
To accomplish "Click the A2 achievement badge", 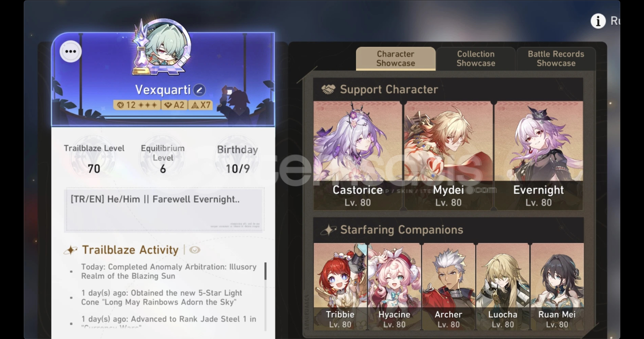I will click(x=174, y=105).
